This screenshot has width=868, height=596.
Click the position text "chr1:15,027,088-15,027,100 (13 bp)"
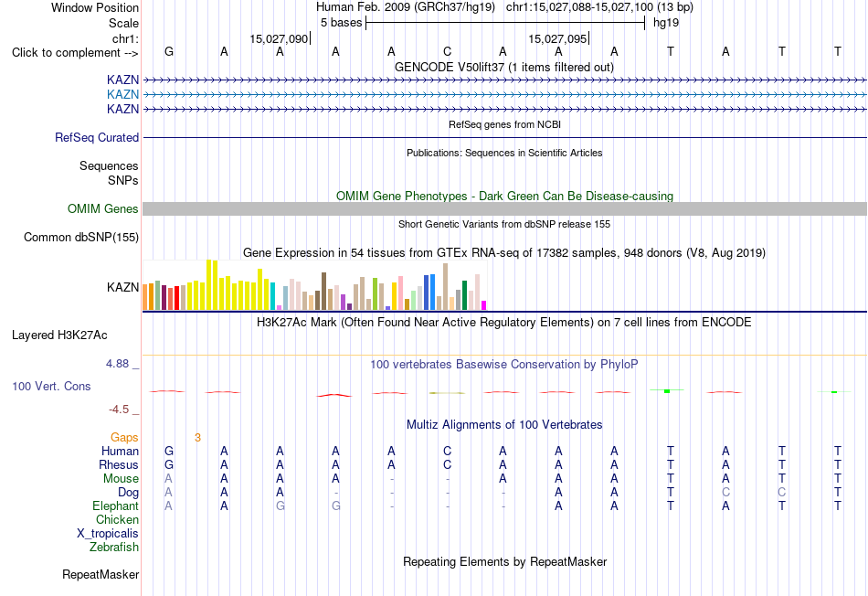pos(599,7)
